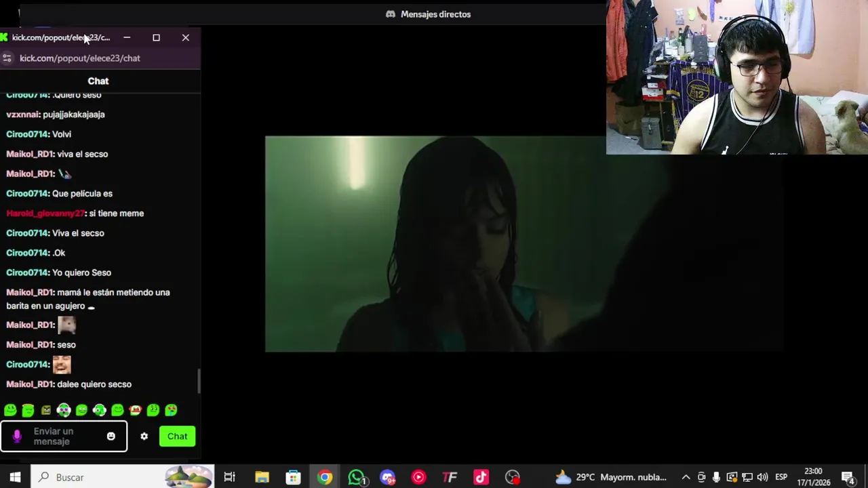Minimize the Kick chat popout window
The height and width of the screenshot is (488, 868).
(127, 38)
